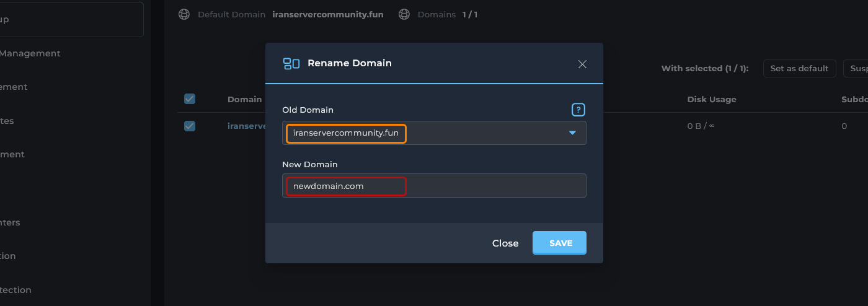The image size is (868, 306).
Task: Open the sidebar item ending in Management
Action: tap(30, 53)
